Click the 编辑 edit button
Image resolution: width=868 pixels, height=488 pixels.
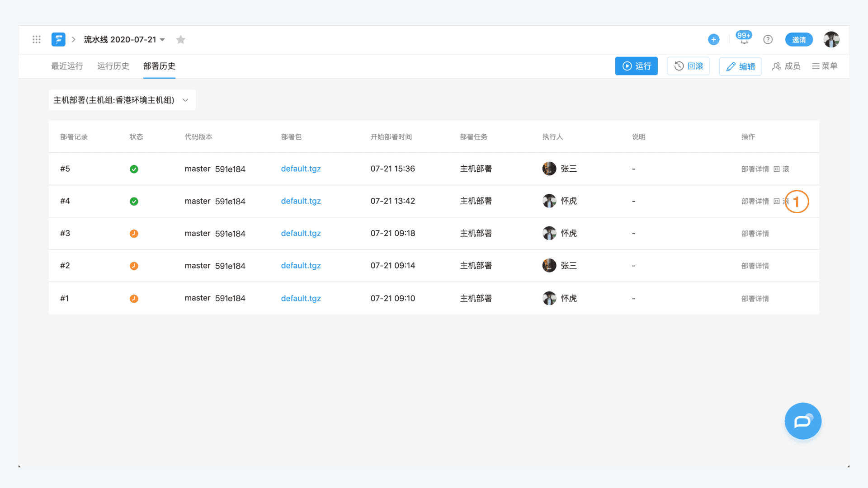coord(740,66)
